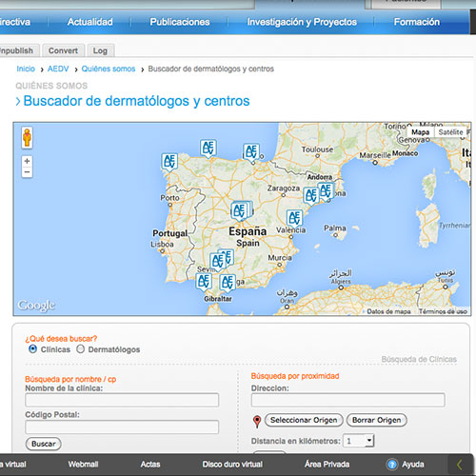Go to Inicio breadcrumb link
This screenshot has height=476, width=476.
26,69
